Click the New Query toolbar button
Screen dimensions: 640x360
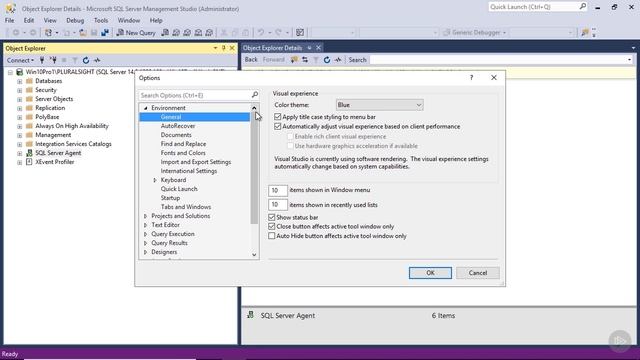click(x=136, y=33)
